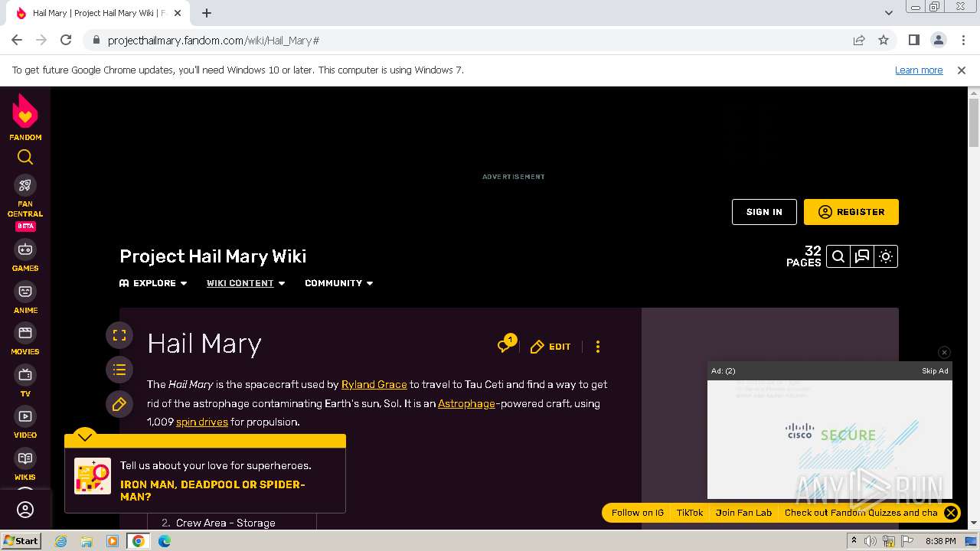Launch Internet Explorer from taskbar
The image size is (980, 551).
coord(60,541)
